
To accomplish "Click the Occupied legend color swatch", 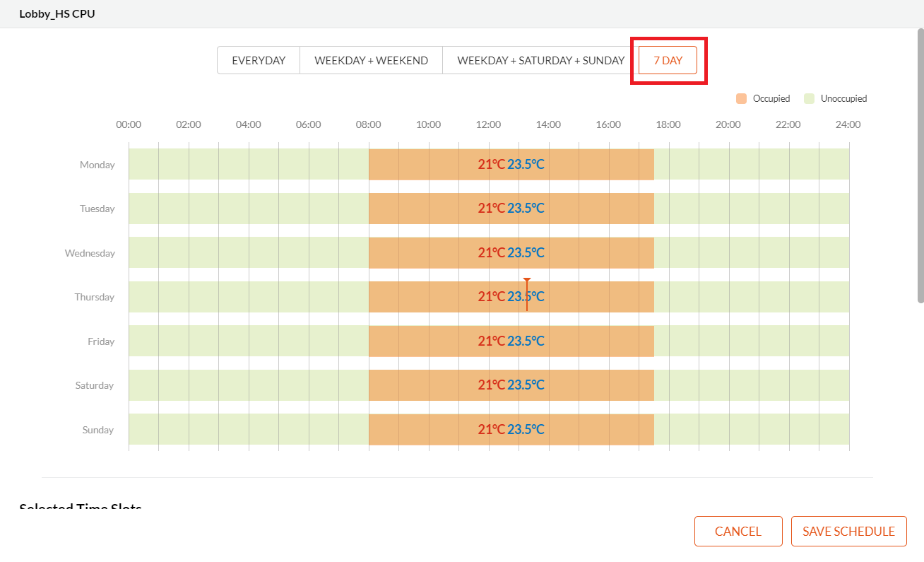I will coord(741,98).
